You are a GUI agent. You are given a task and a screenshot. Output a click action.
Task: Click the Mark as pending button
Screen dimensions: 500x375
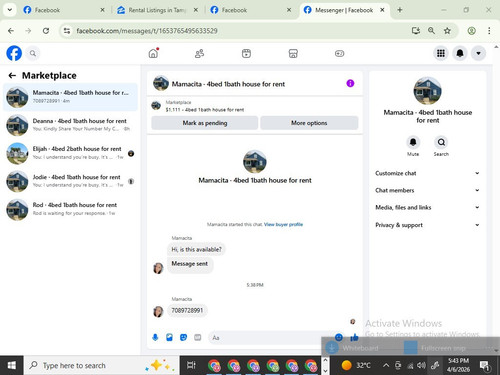coord(205,123)
